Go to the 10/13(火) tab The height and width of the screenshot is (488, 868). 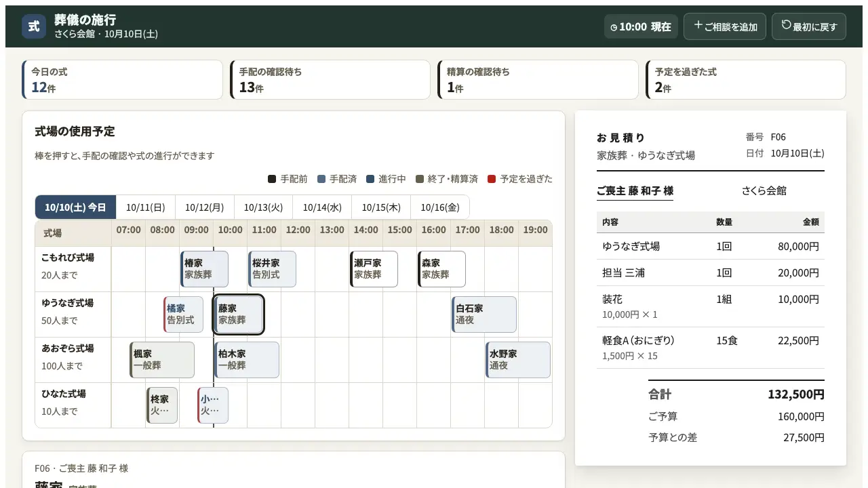[x=264, y=207]
